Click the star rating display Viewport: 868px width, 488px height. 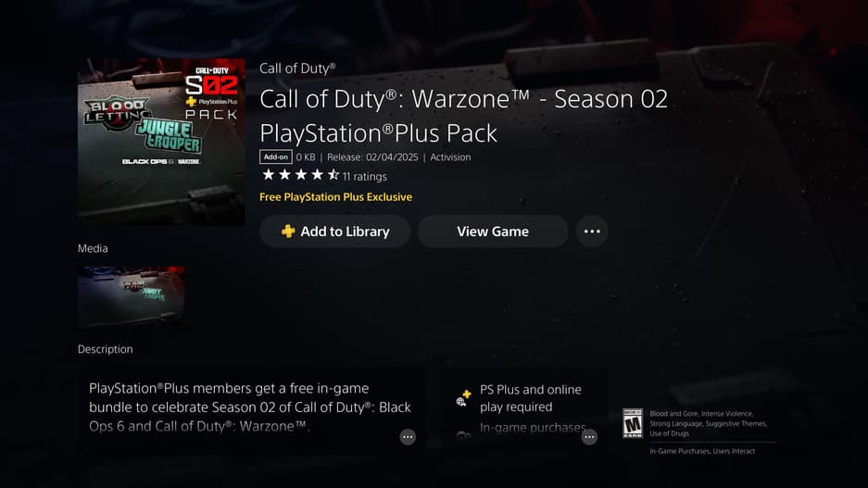(x=300, y=175)
